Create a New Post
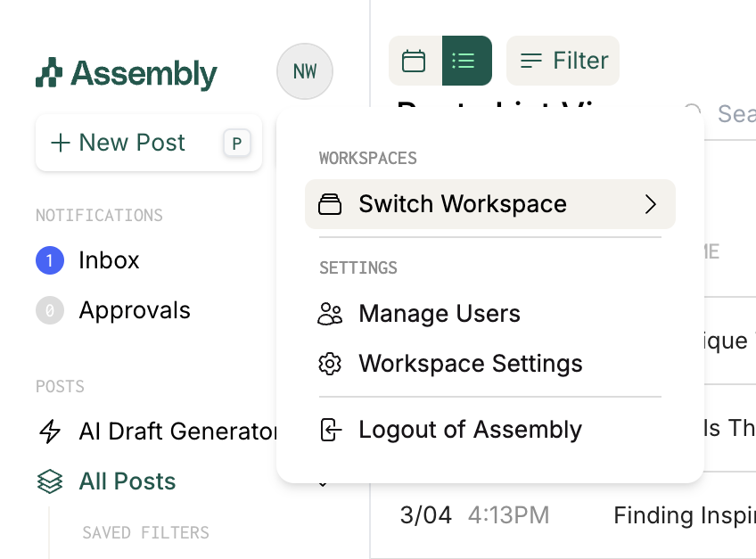Screen dimensions: 756x559 point(131,143)
